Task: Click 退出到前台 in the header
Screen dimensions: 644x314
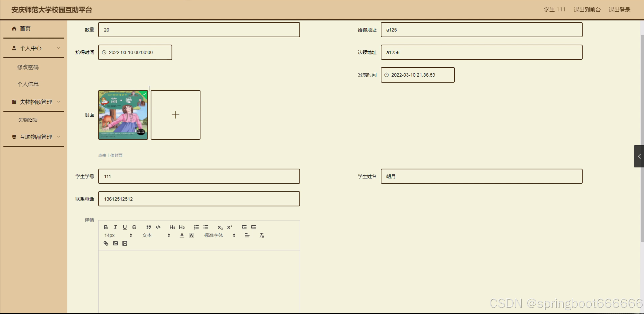Action: (587, 10)
